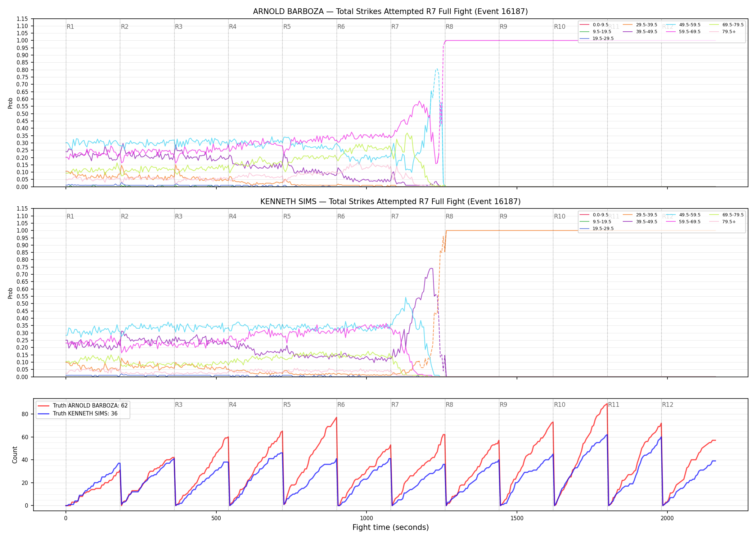Viewport: 756px width, 540px height.
Task: Click the 80 tick label on the Count axis
Action: click(25, 414)
